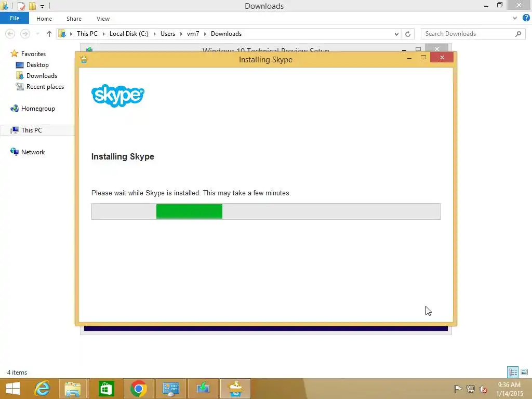Click Downloads breadcrumb in address bar
Viewport: 532px width, 399px height.
226,34
